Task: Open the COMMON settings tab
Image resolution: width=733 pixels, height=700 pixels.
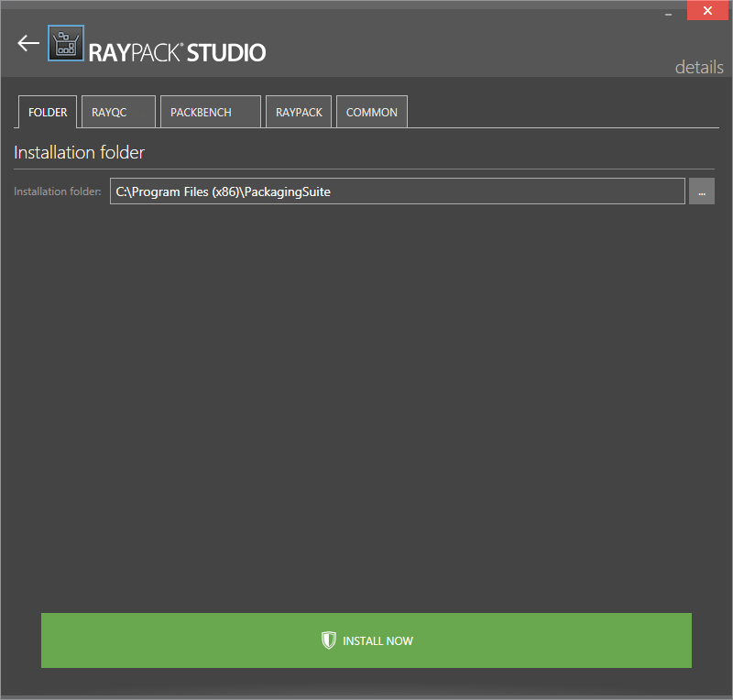Action: [371, 112]
